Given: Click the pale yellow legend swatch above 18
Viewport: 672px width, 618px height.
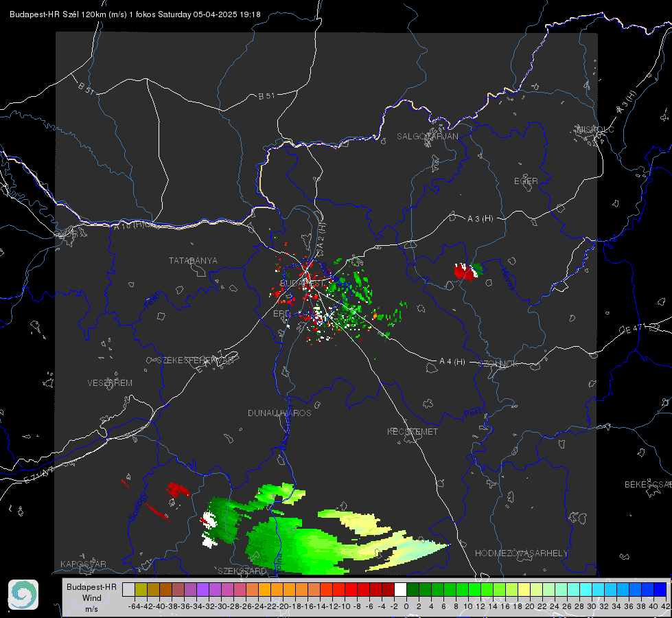Looking at the screenshot, I should coord(524,589).
